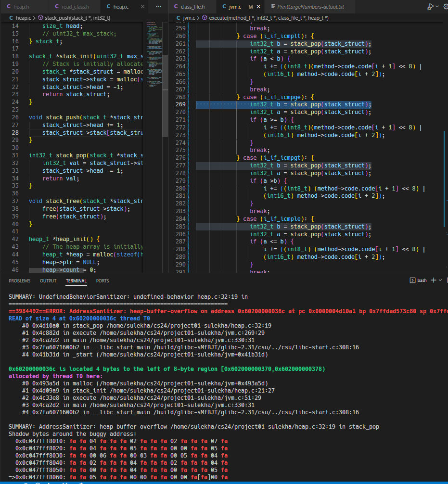Switch to the class_file.h editor tab
Image resolution: width=448 pixels, height=484 pixels.
192,7
